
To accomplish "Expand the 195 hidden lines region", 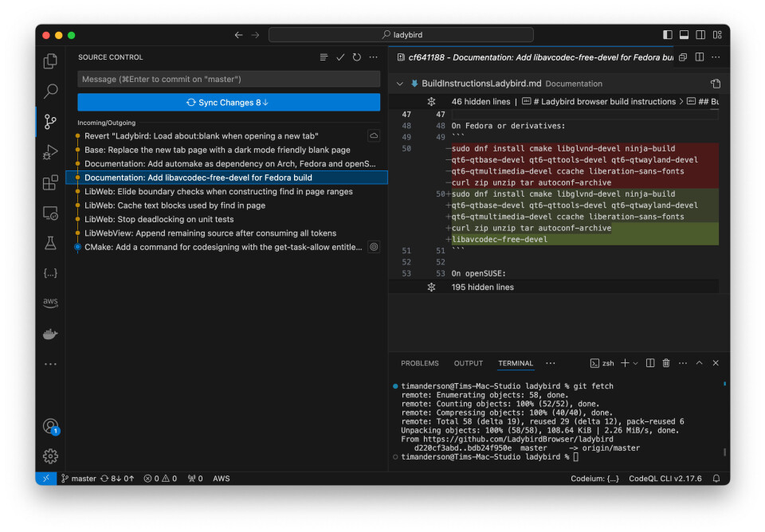I will point(431,288).
